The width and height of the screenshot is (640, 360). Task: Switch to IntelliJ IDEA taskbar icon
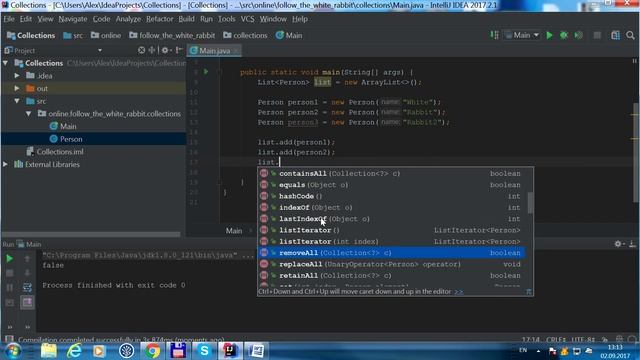click(230, 351)
